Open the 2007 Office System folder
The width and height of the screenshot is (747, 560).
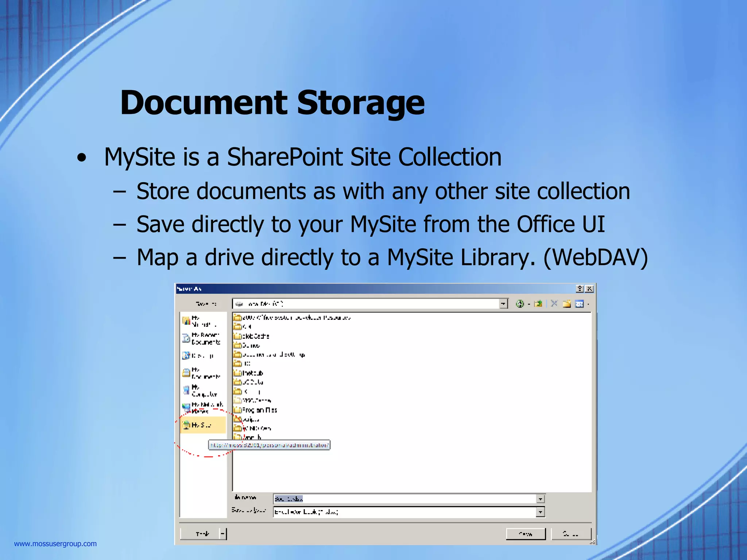coord(292,317)
